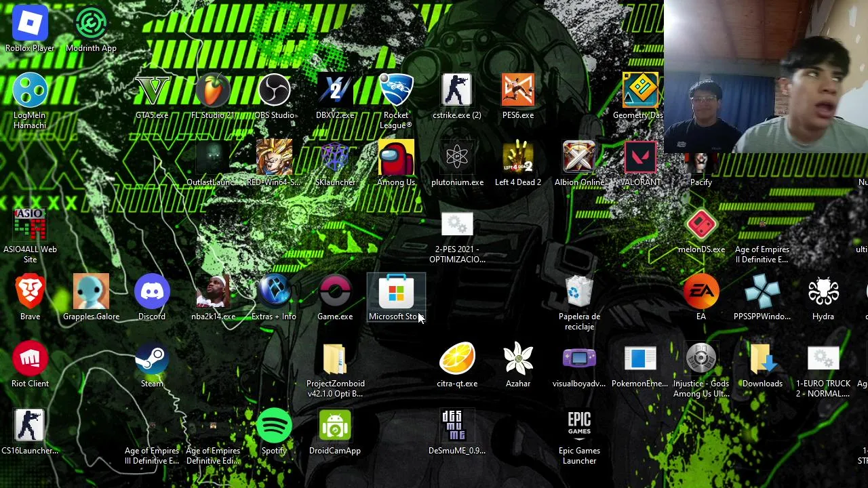Select the nba2k14.exe icon
Screen dimensions: 868x488
[x=213, y=291]
